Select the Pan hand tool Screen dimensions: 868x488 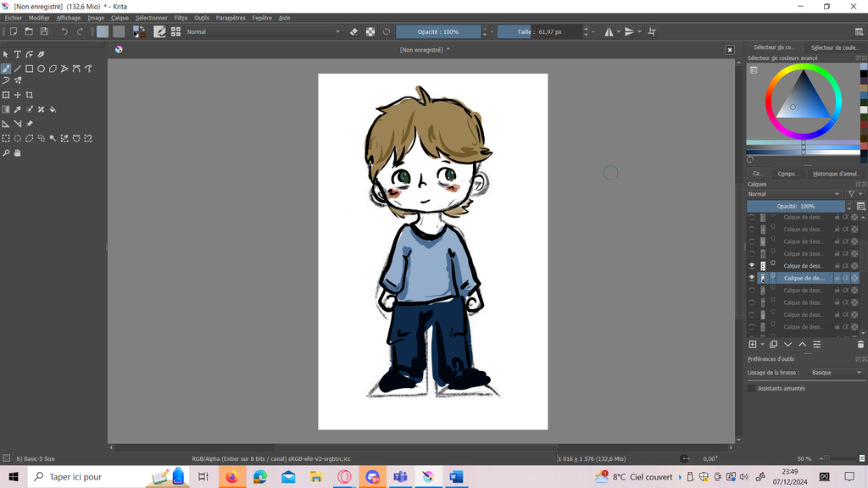point(17,153)
